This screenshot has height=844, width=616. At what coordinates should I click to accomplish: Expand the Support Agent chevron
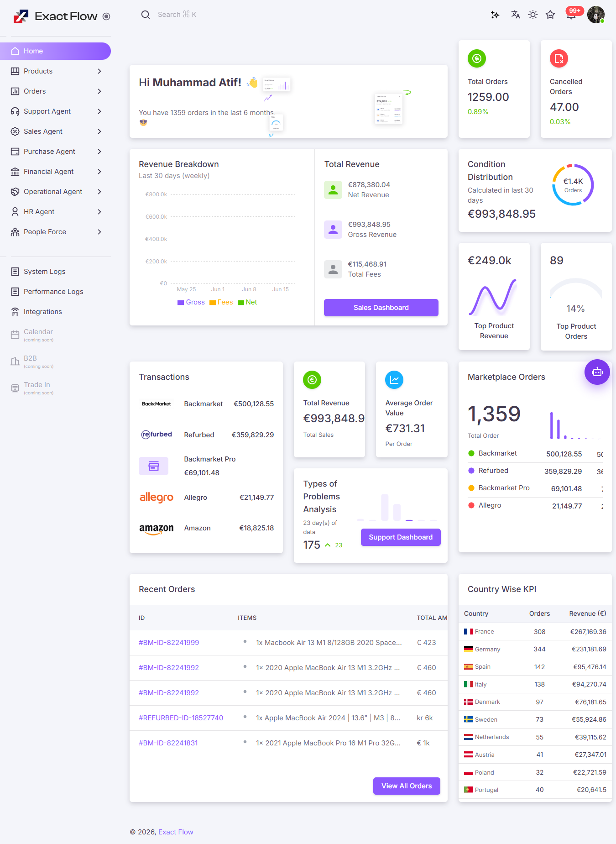pos(99,111)
